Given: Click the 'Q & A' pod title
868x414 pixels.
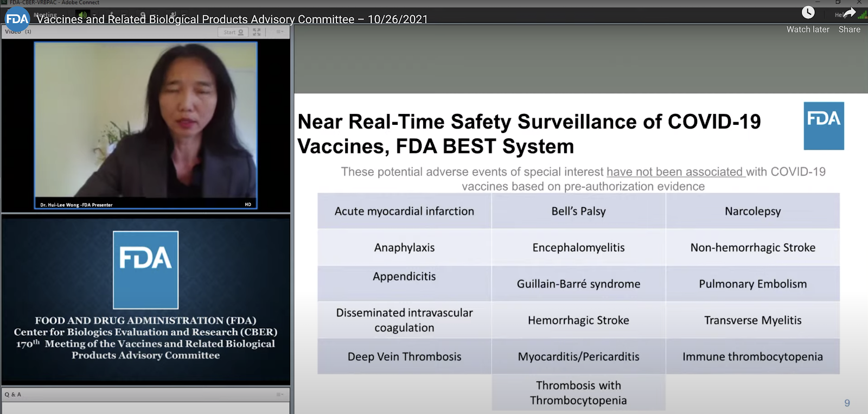Looking at the screenshot, I should pyautogui.click(x=13, y=394).
